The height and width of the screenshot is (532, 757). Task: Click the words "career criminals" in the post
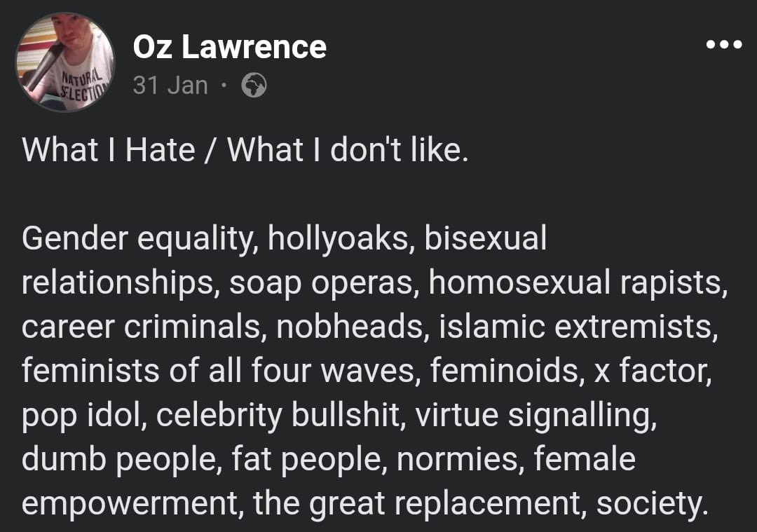coord(142,327)
